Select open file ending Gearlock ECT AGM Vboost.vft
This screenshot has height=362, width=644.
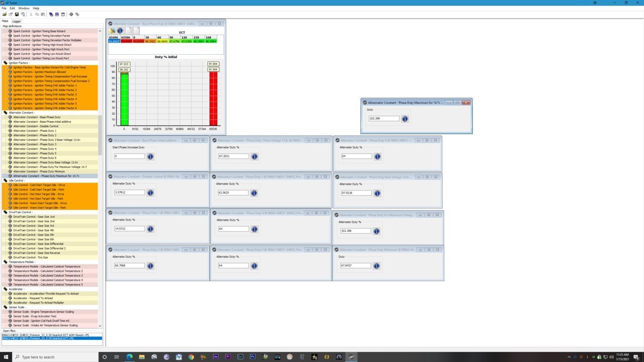click(x=51, y=335)
